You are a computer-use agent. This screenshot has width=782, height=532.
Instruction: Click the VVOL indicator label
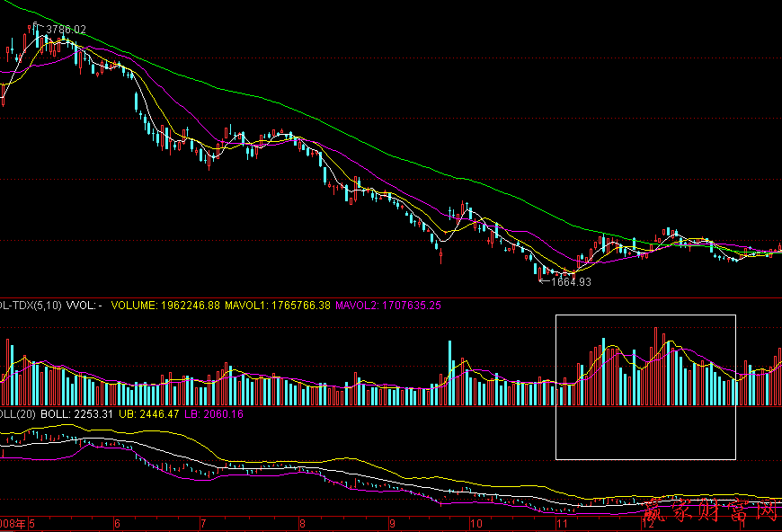click(x=84, y=306)
